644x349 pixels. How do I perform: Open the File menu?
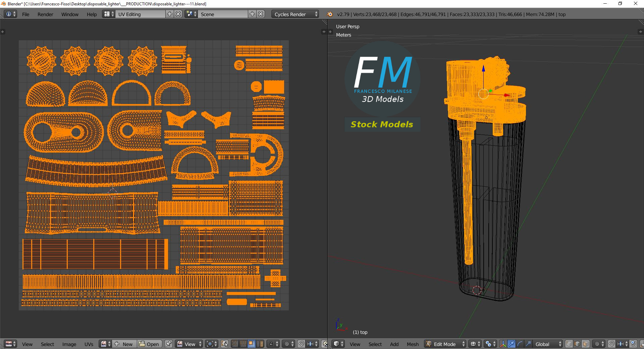(25, 14)
